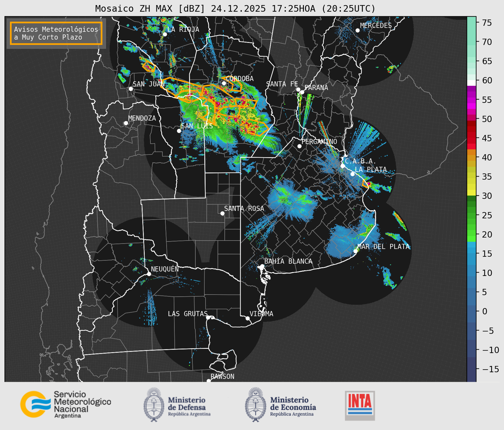Click the Viedma city marker
This screenshot has width=504, height=430.
(x=248, y=318)
